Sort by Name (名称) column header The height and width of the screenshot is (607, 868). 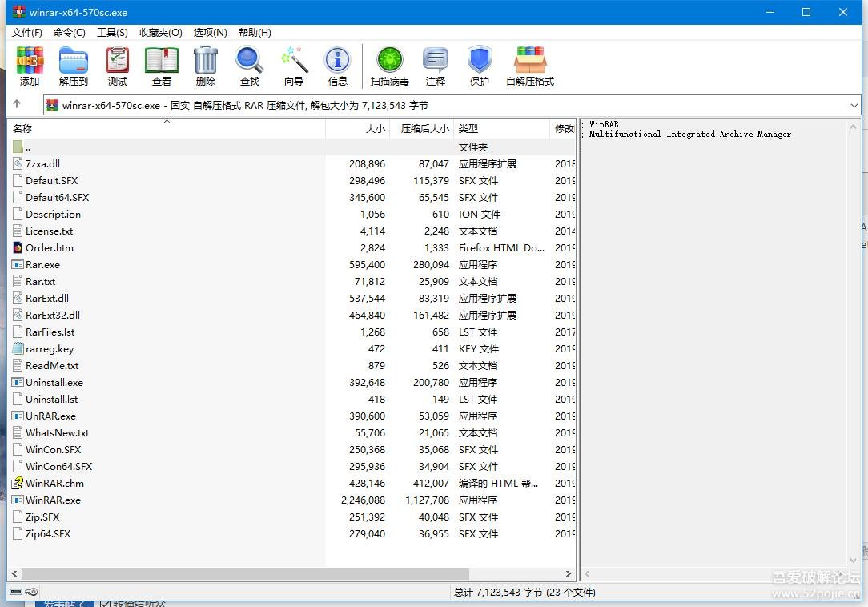166,128
